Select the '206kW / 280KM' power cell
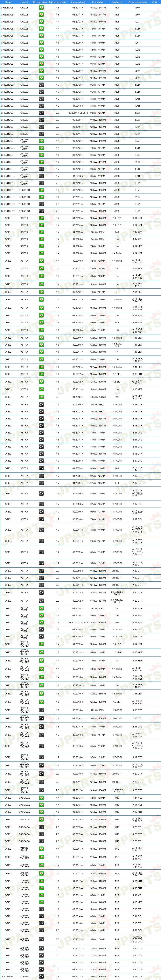The width and height of the screenshot is (161, 980). [98, 397]
